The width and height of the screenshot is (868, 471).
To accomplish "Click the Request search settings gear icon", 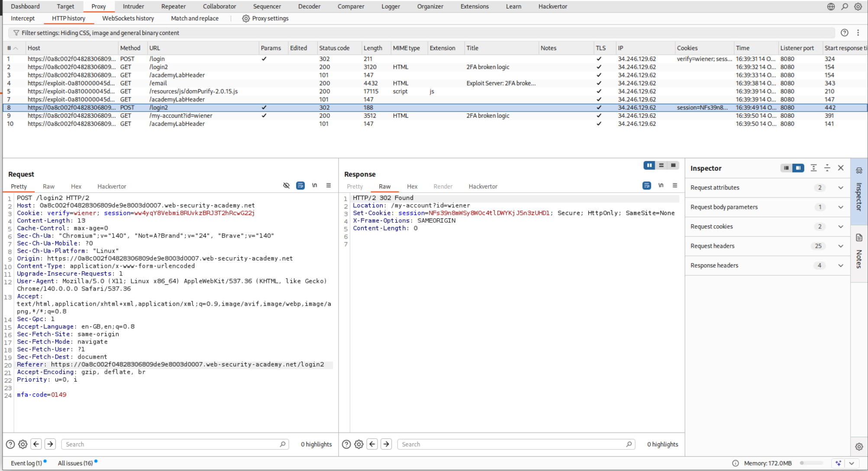I will pos(23,444).
